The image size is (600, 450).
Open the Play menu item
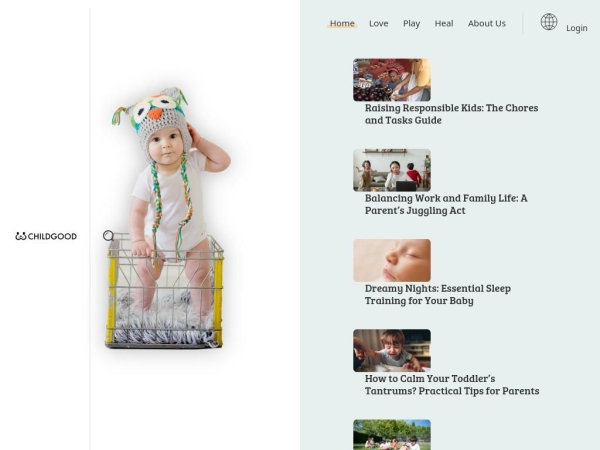[x=411, y=23]
